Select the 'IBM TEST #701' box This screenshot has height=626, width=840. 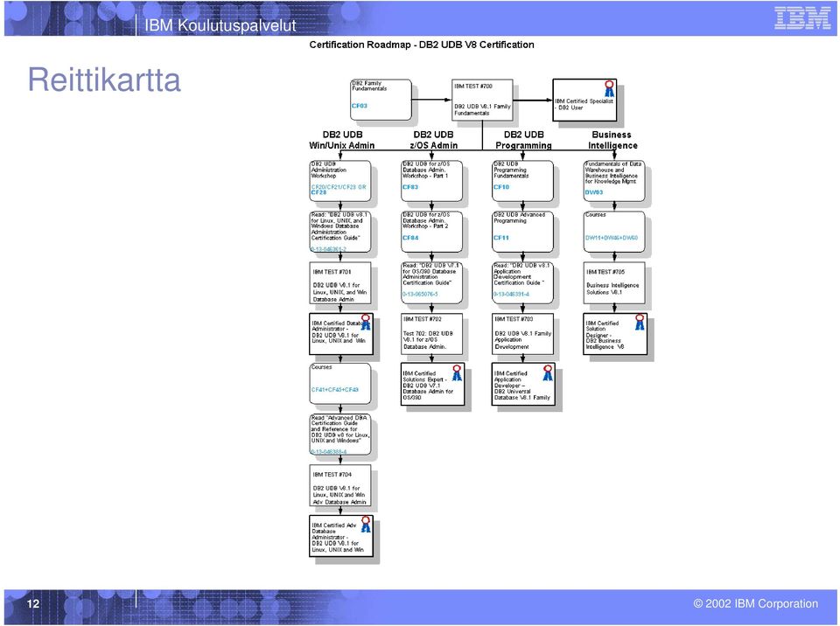coord(339,282)
